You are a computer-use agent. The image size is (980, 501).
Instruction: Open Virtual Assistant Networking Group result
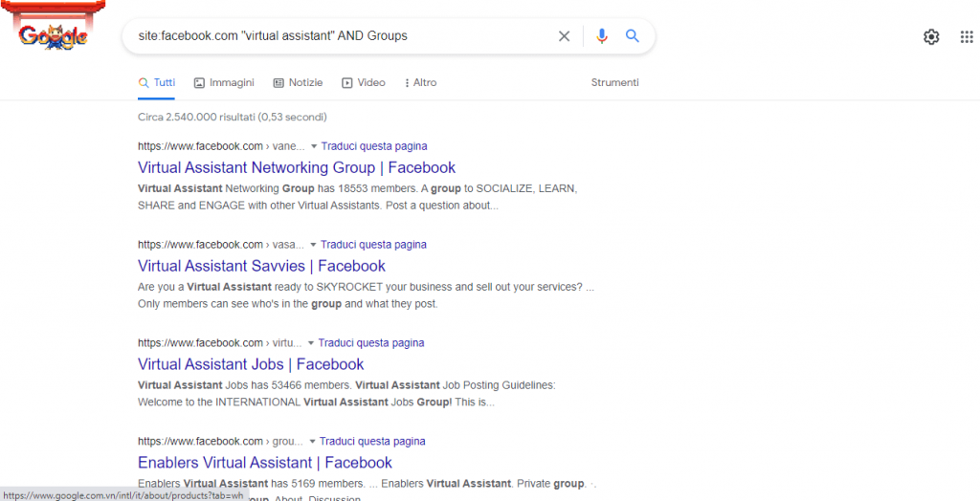pyautogui.click(x=297, y=167)
